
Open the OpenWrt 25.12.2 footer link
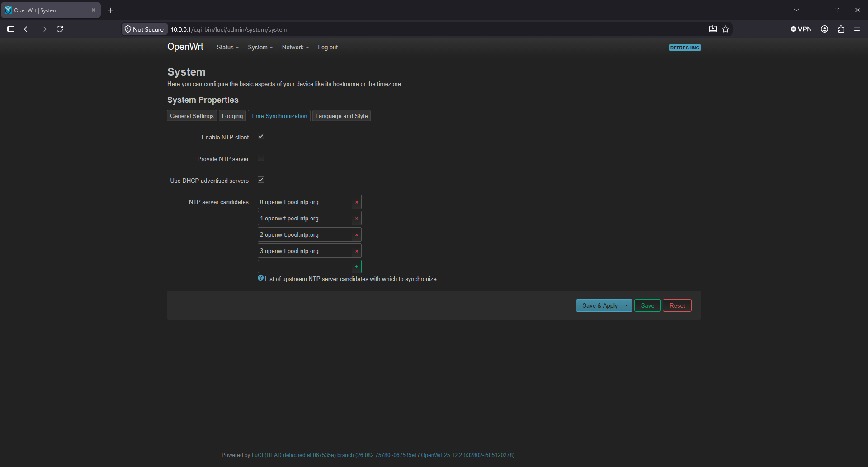[467, 455]
